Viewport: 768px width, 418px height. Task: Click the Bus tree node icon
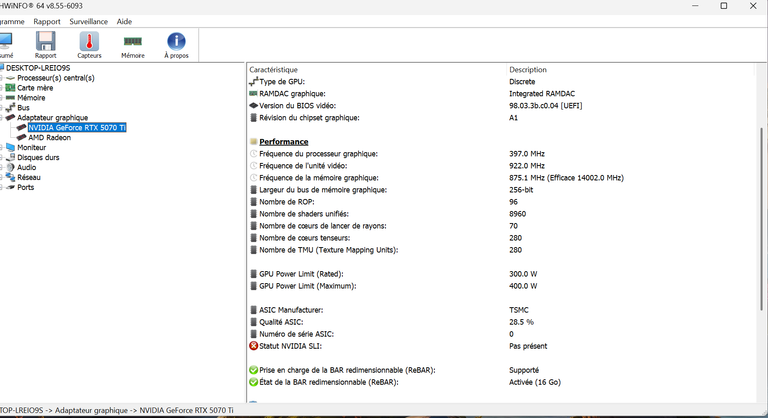point(10,108)
